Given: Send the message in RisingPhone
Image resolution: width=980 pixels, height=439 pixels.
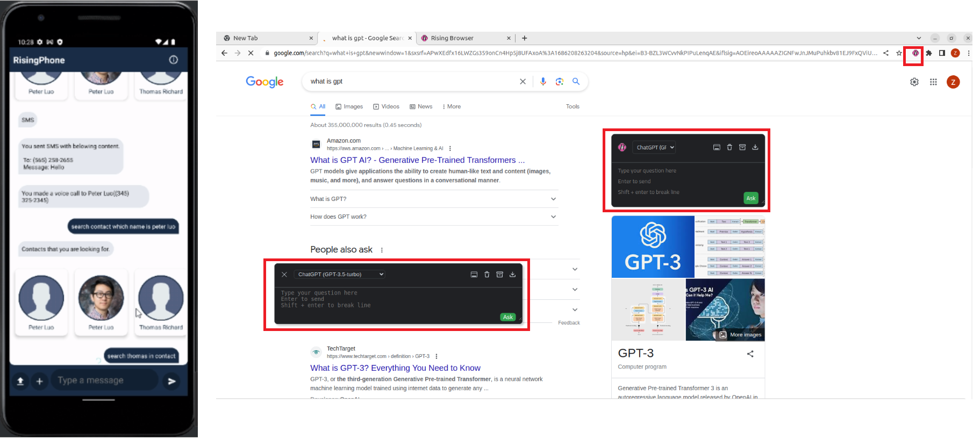Looking at the screenshot, I should pyautogui.click(x=171, y=381).
